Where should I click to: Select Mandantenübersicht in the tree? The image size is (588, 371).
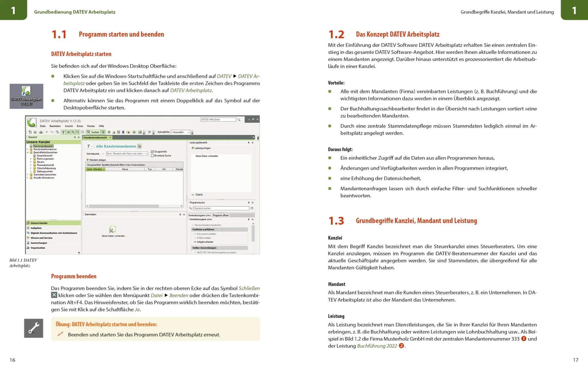[x=43, y=146]
